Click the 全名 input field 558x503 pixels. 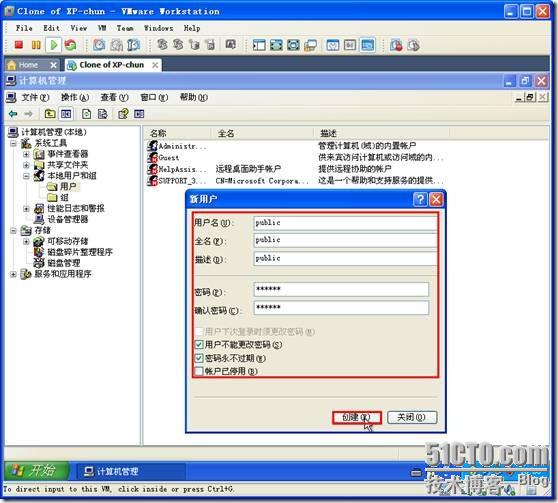click(345, 240)
